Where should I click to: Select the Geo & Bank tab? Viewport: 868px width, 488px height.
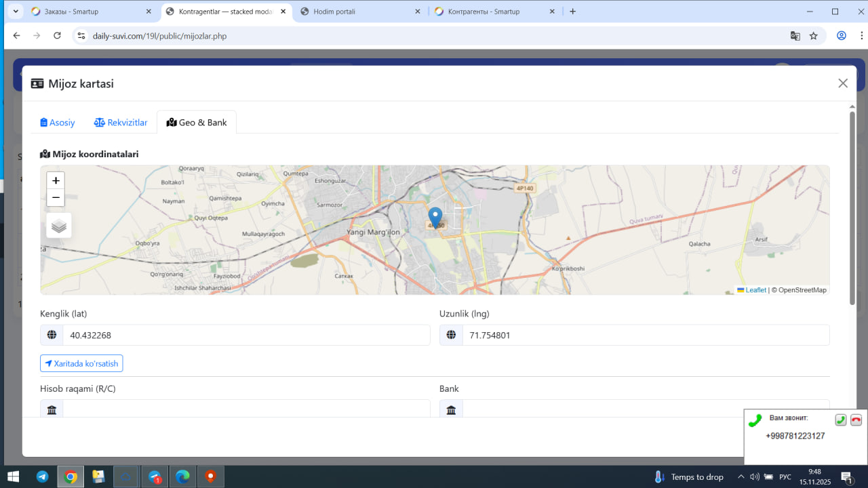pyautogui.click(x=197, y=123)
